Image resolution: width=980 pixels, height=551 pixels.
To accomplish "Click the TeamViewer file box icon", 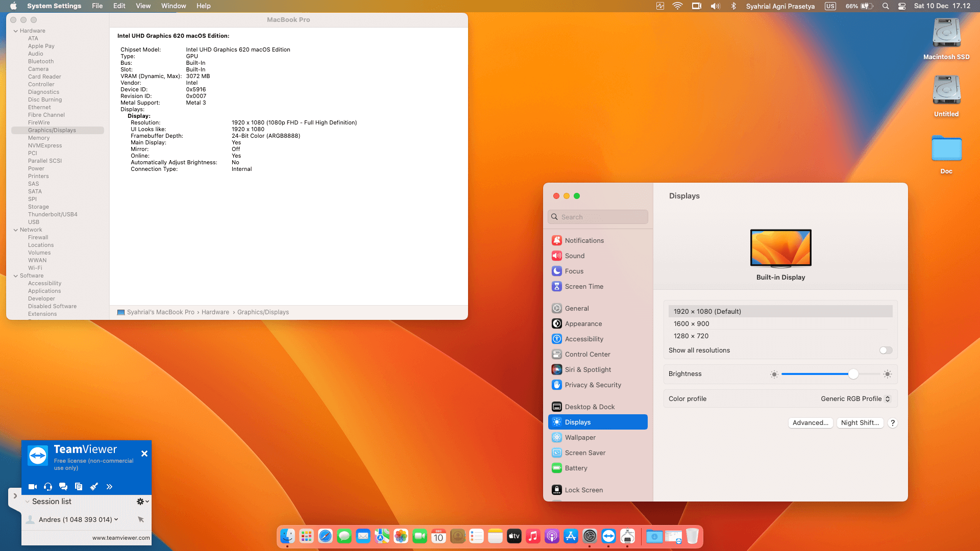I will click(x=79, y=487).
